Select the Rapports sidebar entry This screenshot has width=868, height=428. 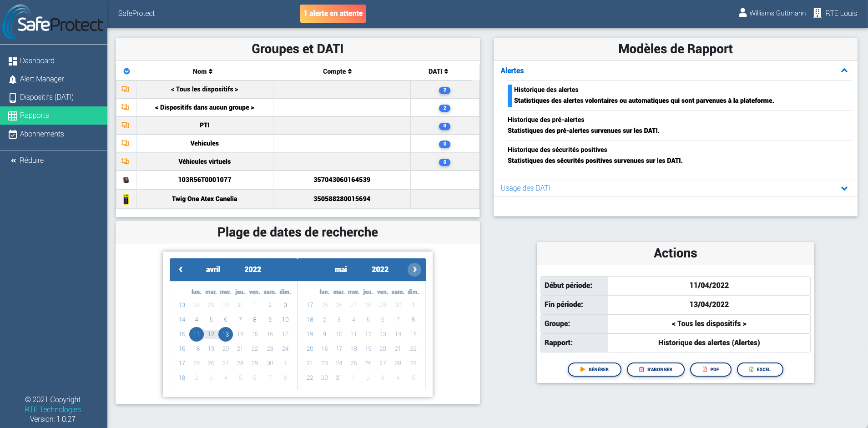(54, 116)
